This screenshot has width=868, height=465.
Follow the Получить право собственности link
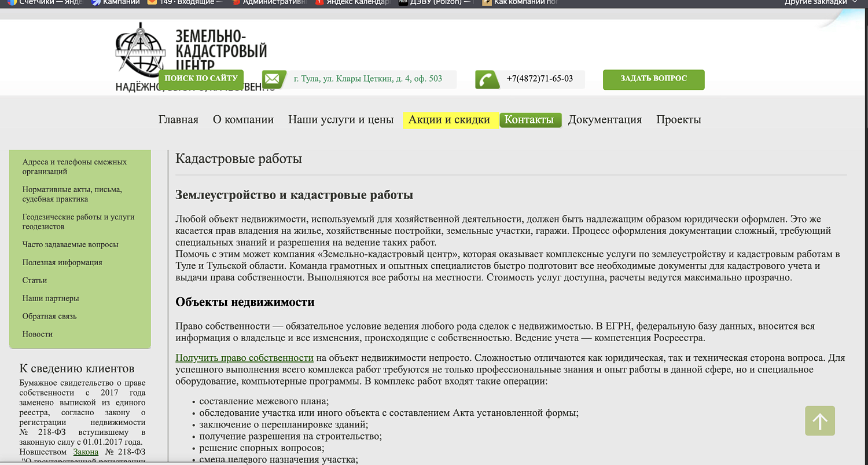click(244, 358)
